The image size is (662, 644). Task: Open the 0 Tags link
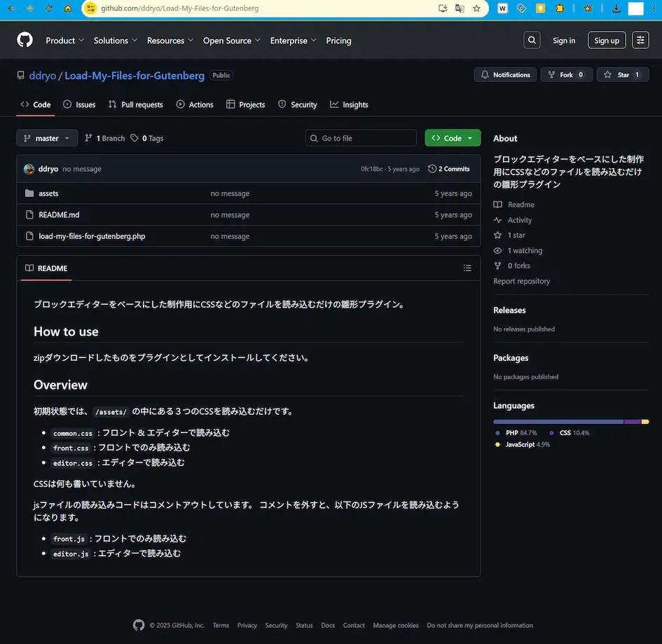147,138
